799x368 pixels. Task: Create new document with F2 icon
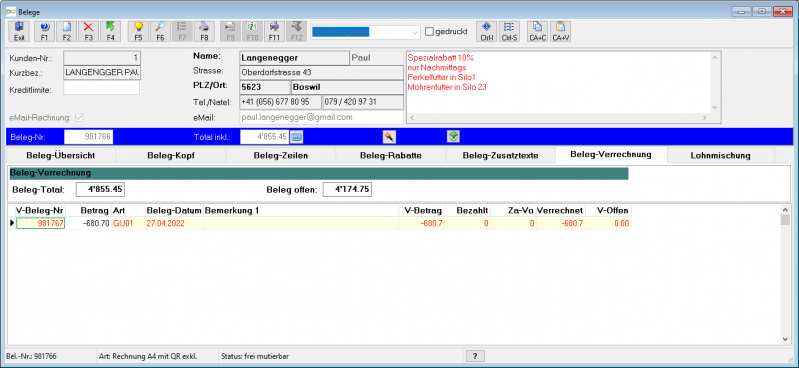(66, 31)
